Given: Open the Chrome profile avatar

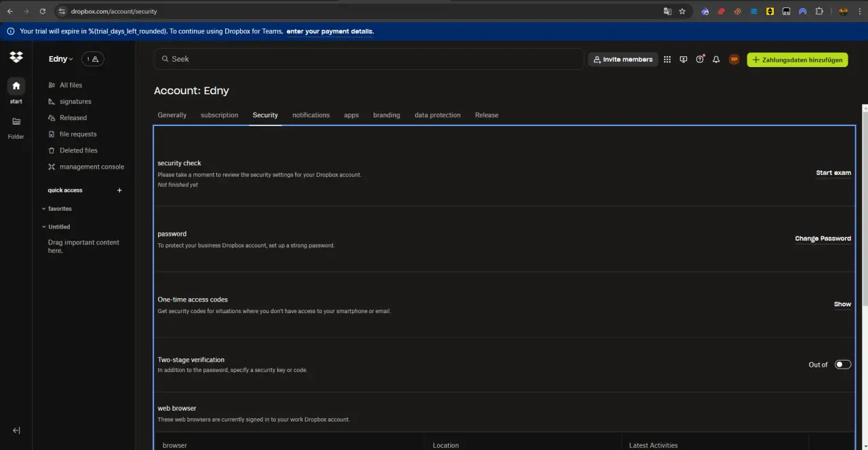Looking at the screenshot, I should (x=844, y=12).
